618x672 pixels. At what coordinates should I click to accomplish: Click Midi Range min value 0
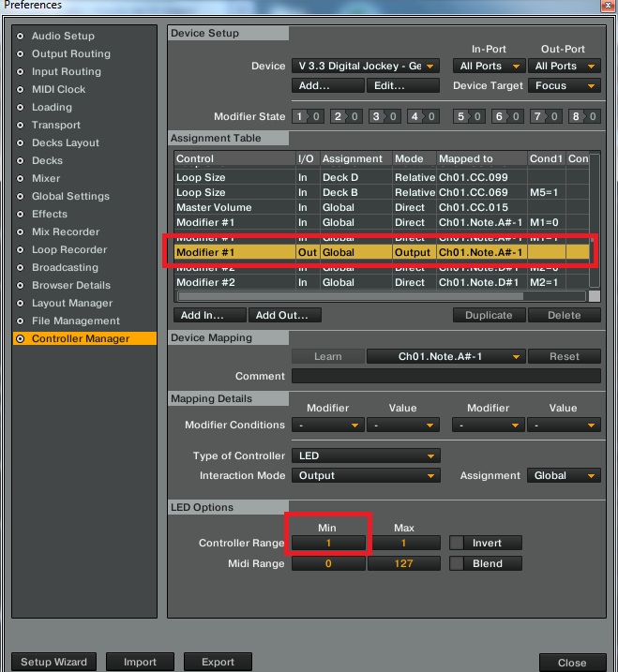pyautogui.click(x=328, y=563)
